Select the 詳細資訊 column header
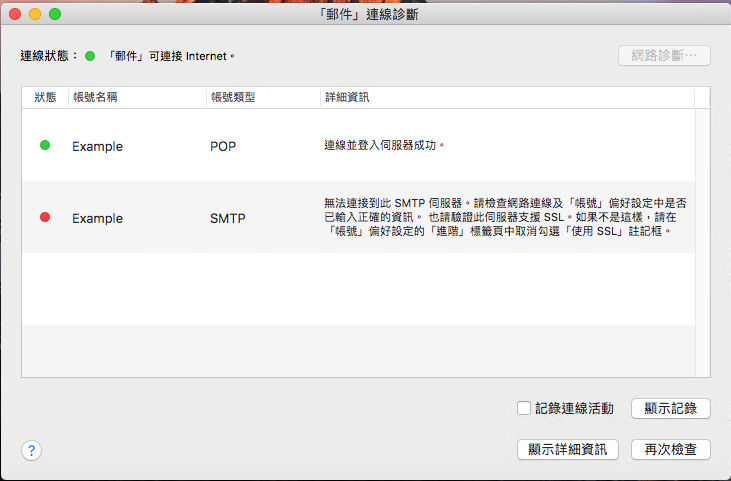 pos(348,97)
